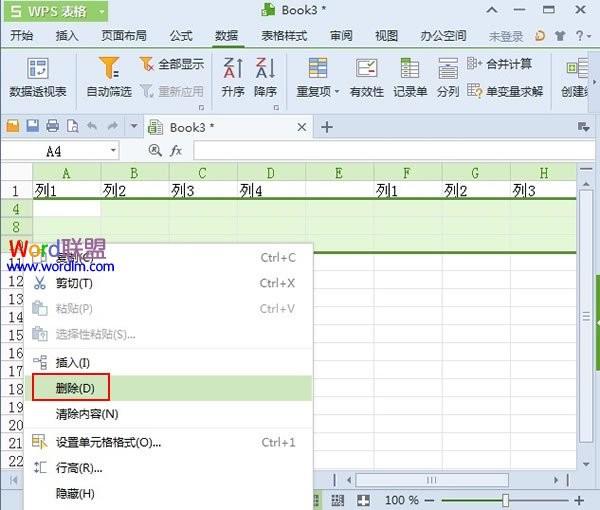Open the quick access toolbar dropdown arrow
This screenshot has width=600, height=510.
[x=134, y=126]
